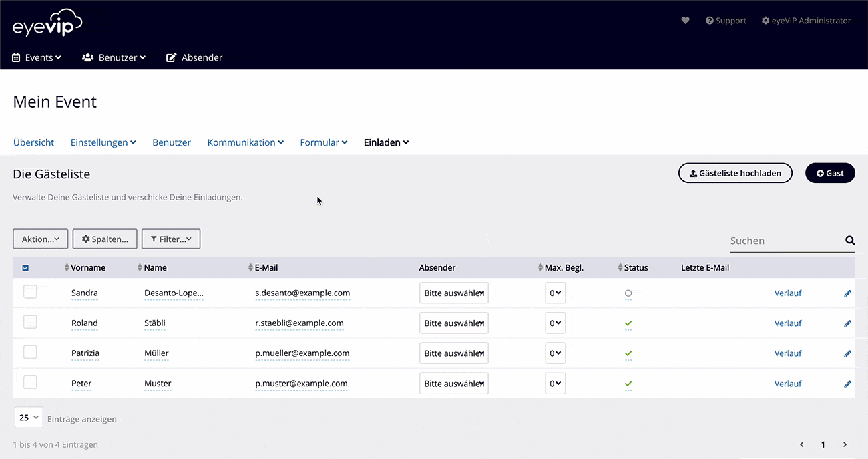Image resolution: width=868 pixels, height=459 pixels.
Task: Click the Gast button
Action: click(x=830, y=172)
